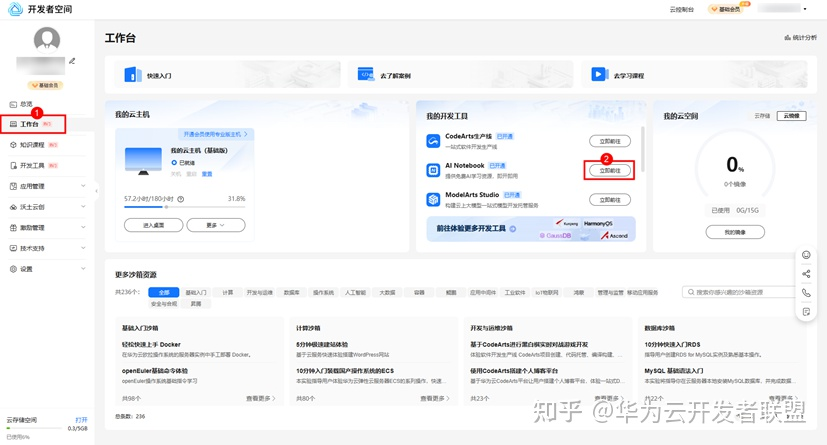Click 重置 link under my cloud host
827x445 pixels.
(x=207, y=174)
